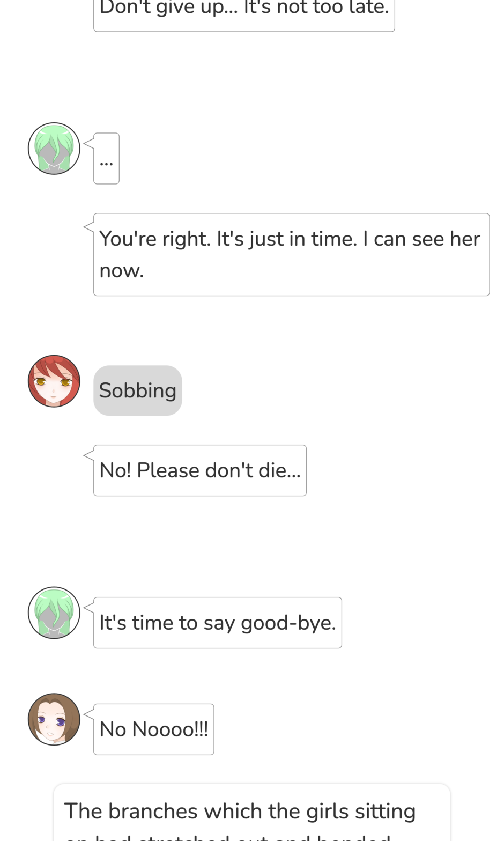Tap the brown-haired character avatar
Screen dimensions: 504x841
pyautogui.click(x=54, y=719)
